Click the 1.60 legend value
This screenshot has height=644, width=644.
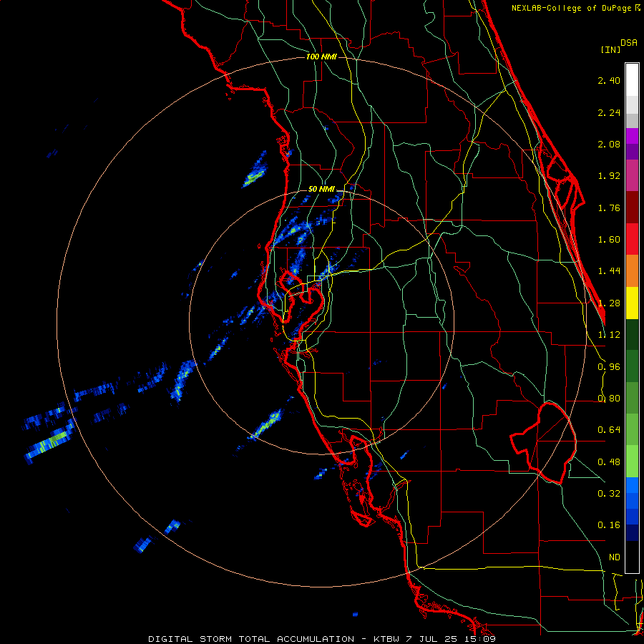pos(609,240)
